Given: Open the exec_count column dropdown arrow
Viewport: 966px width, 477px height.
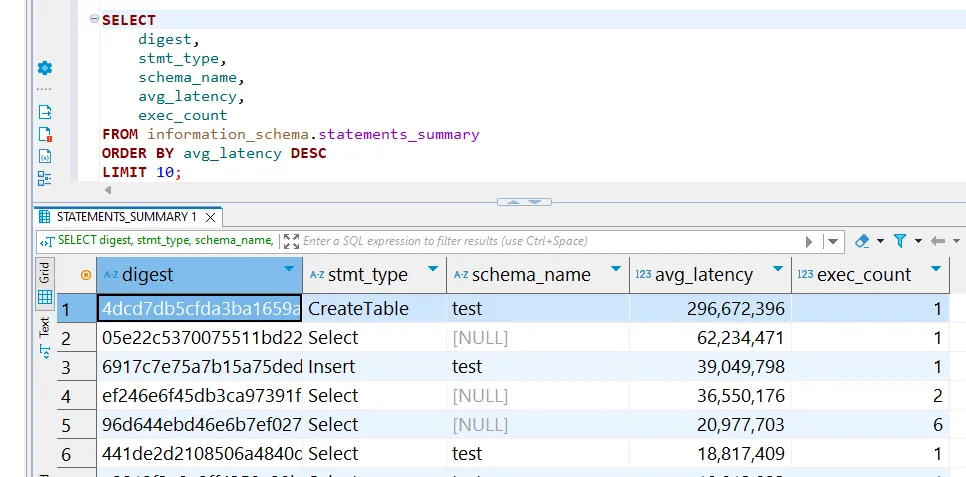Looking at the screenshot, I should [x=936, y=270].
